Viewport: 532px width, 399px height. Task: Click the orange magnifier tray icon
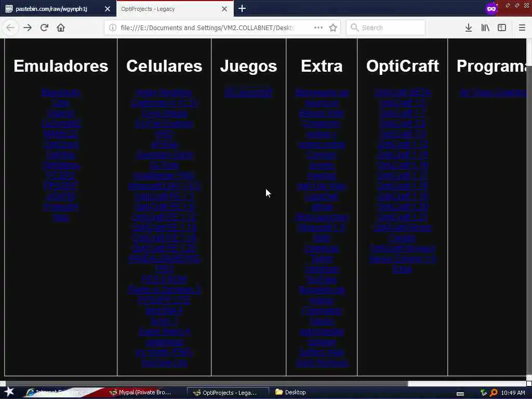click(494, 393)
